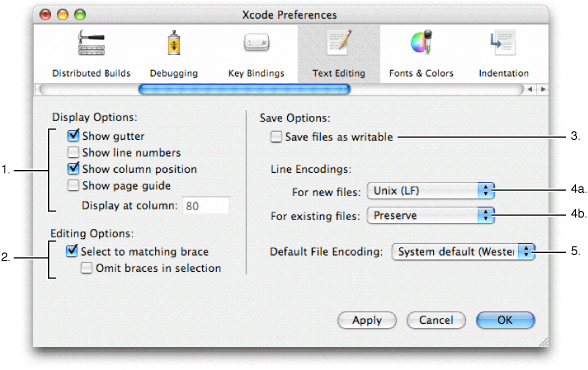Screen dimensions: 588x370
Task: Open the For new files line encoding dropdown
Action: pyautogui.click(x=431, y=191)
